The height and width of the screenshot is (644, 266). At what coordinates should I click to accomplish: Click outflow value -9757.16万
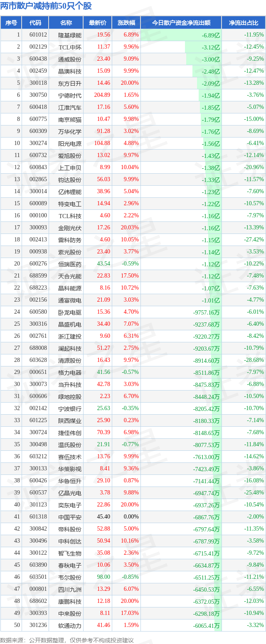[206, 312]
